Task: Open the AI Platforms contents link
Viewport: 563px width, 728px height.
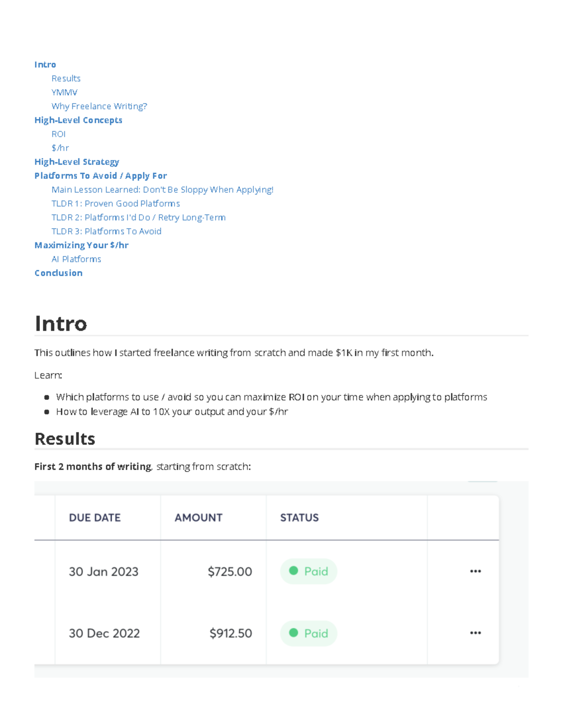Action: point(76,259)
